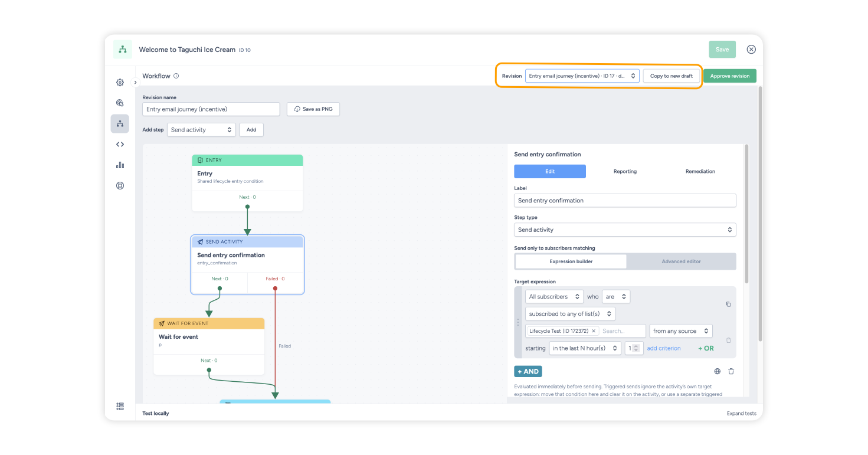Switch to the Remediation tab
The image size is (868, 455).
[700, 171]
